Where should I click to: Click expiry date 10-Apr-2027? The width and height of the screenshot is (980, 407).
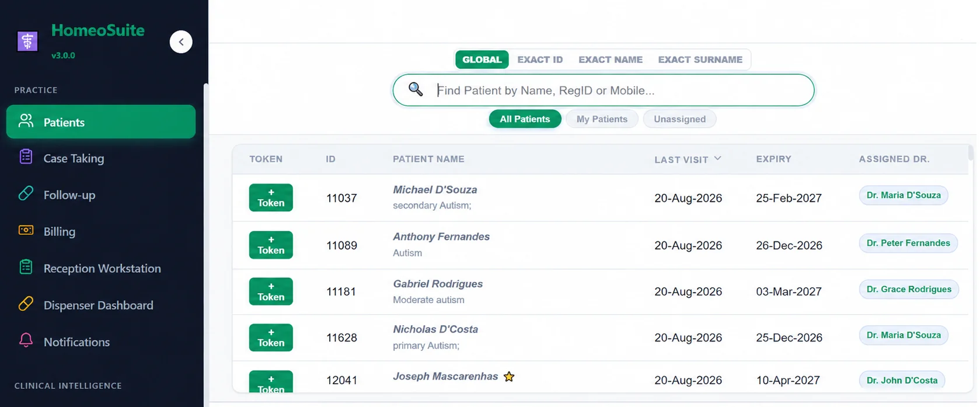point(788,380)
